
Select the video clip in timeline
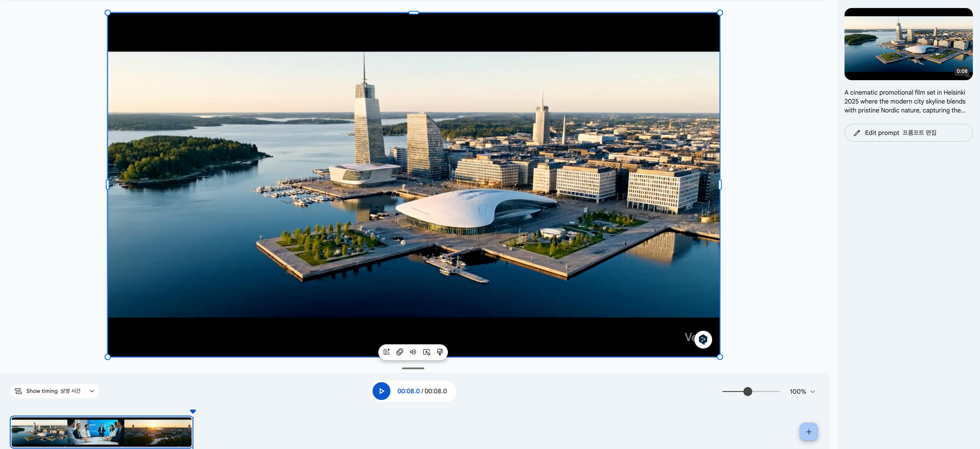pyautogui.click(x=101, y=432)
